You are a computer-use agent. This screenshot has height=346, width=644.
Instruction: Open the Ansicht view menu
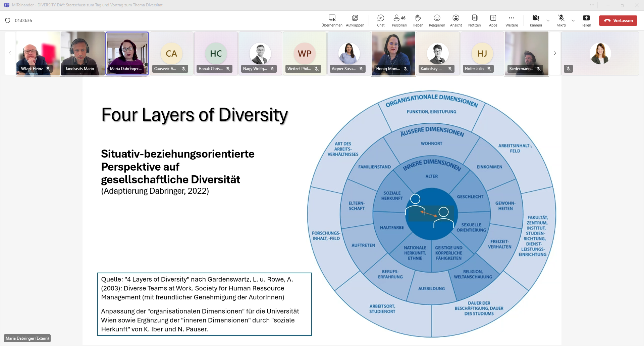coord(456,20)
